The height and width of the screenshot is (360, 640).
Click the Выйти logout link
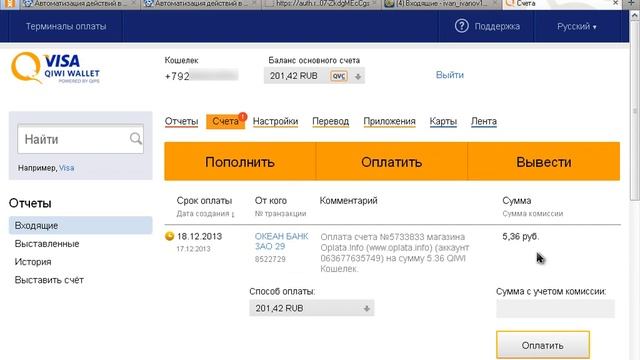pyautogui.click(x=450, y=75)
